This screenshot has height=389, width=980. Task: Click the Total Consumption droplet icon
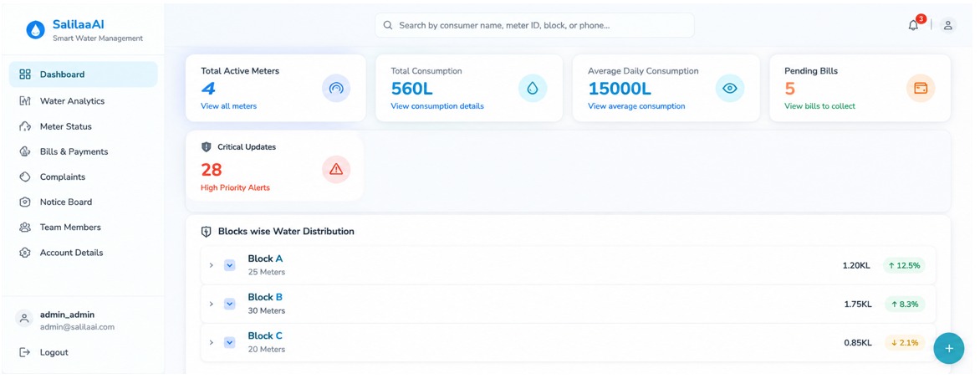pos(533,88)
